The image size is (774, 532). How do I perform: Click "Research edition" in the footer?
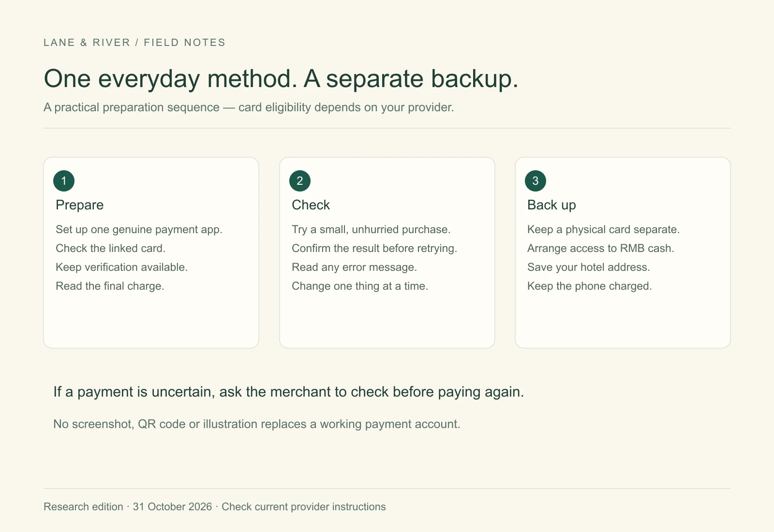pos(83,507)
